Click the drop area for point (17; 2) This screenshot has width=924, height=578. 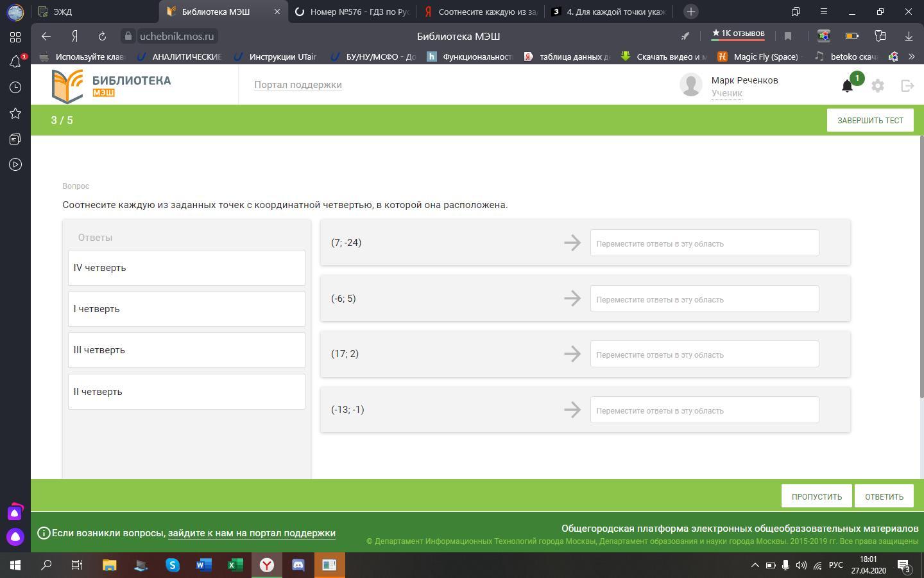point(705,354)
